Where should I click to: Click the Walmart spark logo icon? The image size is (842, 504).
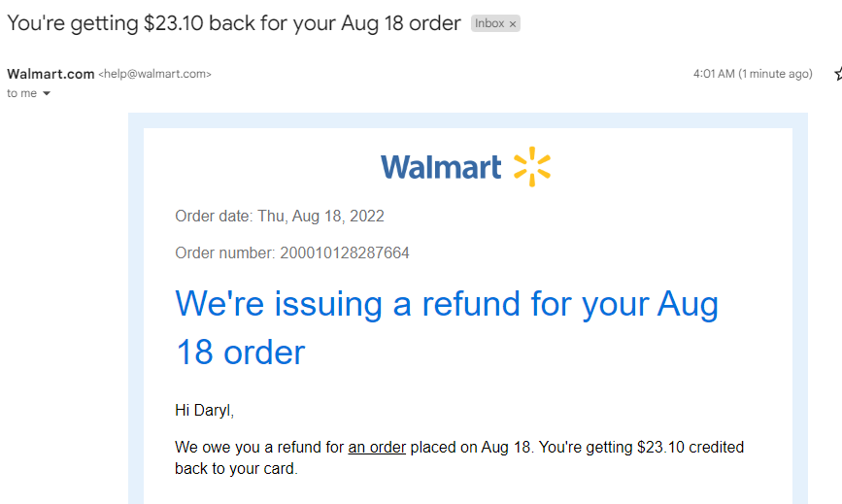coord(531,166)
